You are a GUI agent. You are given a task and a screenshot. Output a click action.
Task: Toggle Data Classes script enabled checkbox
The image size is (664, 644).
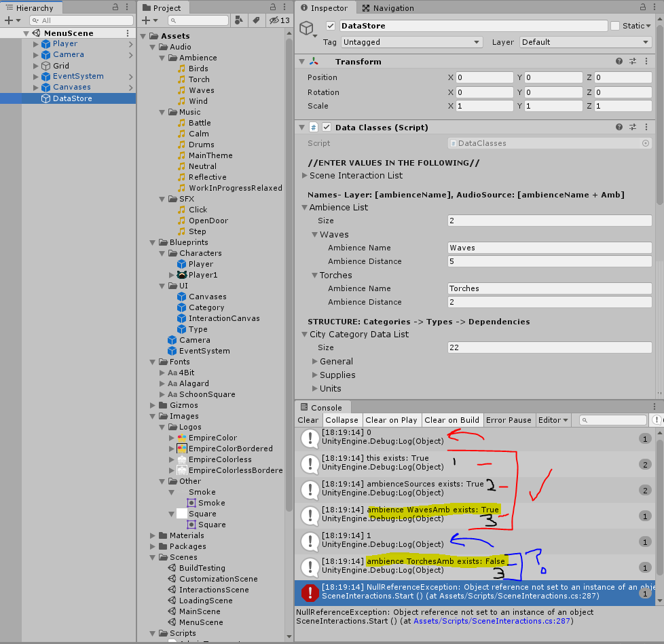327,127
